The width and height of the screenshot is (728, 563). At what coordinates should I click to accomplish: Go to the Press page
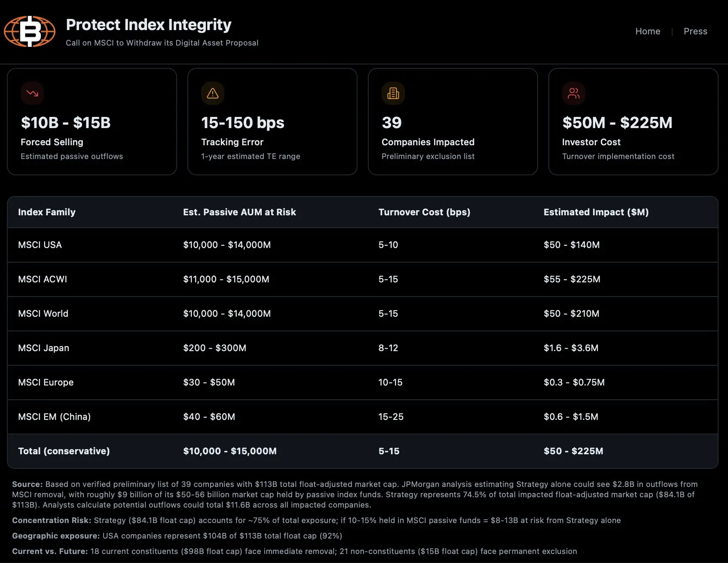[695, 31]
